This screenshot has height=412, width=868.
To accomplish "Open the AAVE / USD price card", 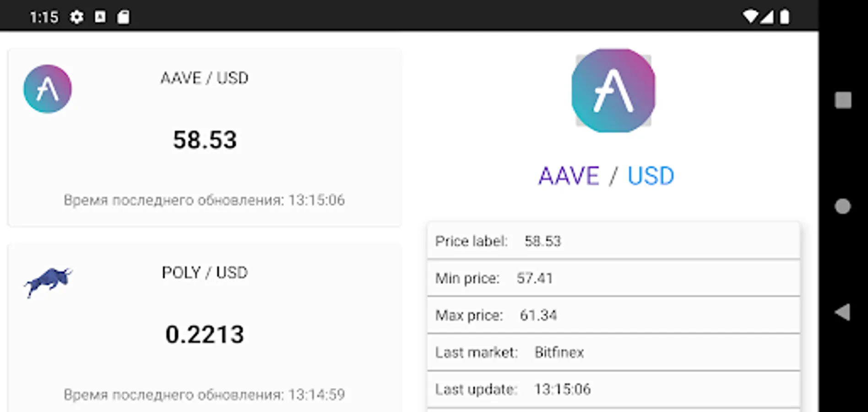I will coord(205,137).
